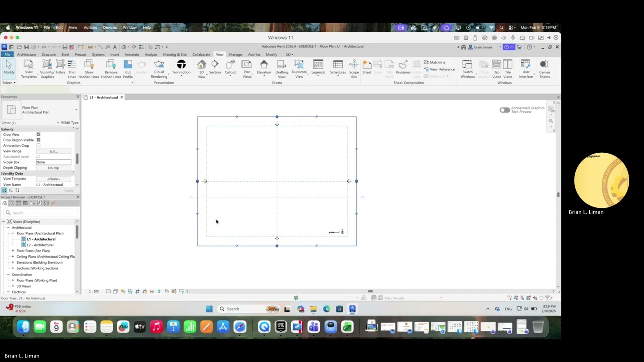Click the Filters tool in Graphics panel
This screenshot has height=362, width=644.
coord(61,67)
